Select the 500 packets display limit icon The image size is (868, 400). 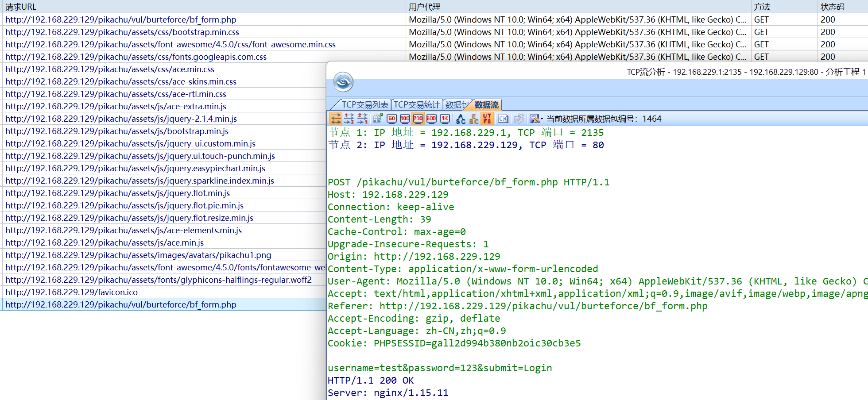coord(431,119)
